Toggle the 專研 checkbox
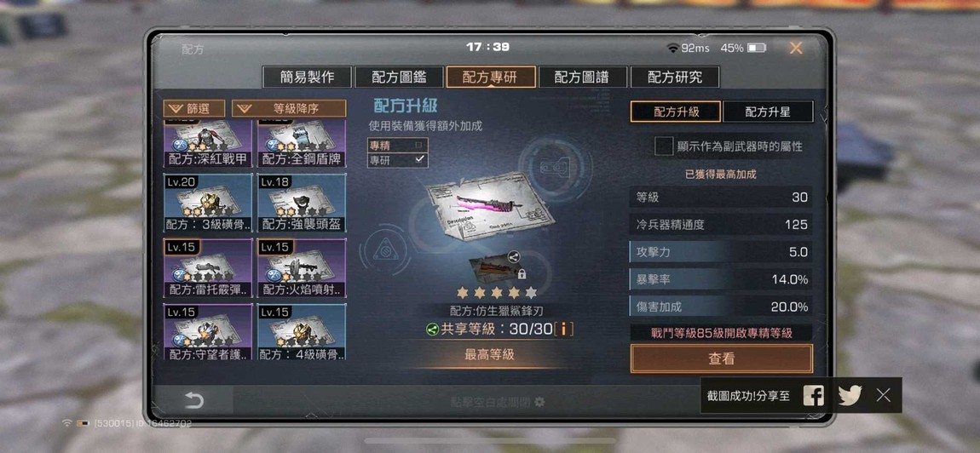Screen dimensions: 980x453 click(419, 159)
